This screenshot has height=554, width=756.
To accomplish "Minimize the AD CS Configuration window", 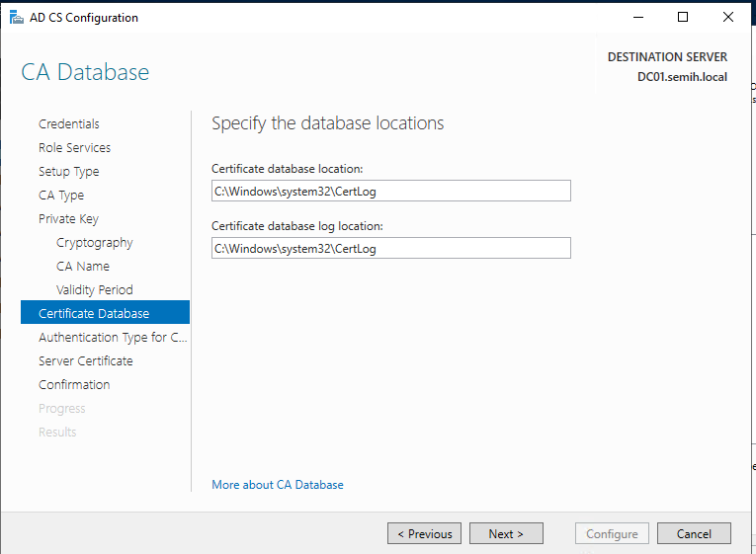I will (x=636, y=17).
